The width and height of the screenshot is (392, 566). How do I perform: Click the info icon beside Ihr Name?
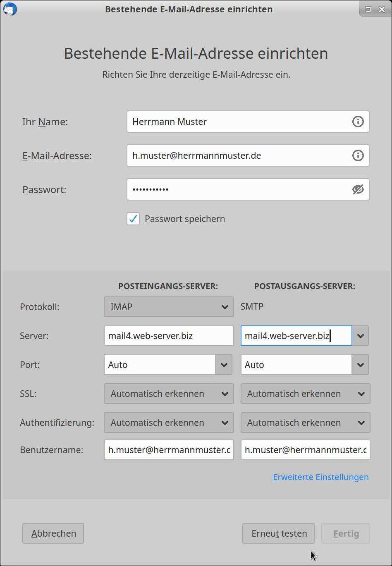coord(358,122)
